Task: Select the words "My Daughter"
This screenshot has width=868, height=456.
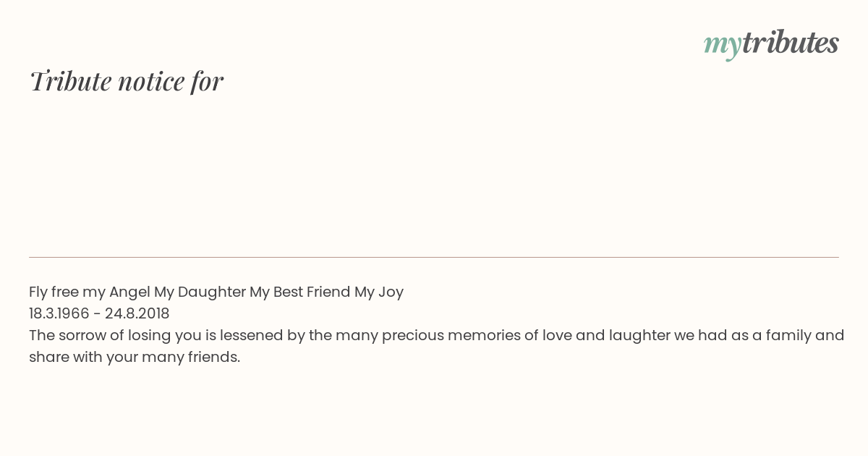Action: click(x=200, y=292)
